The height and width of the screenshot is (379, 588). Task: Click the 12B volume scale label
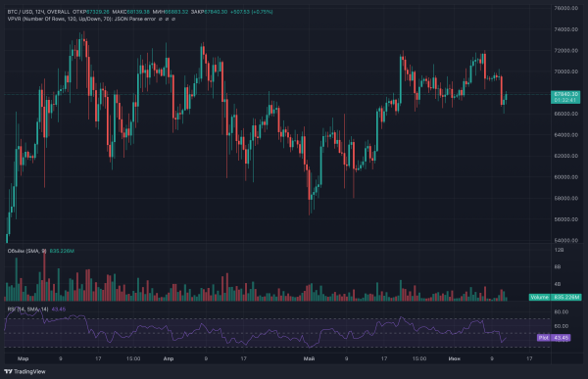[x=559, y=250]
